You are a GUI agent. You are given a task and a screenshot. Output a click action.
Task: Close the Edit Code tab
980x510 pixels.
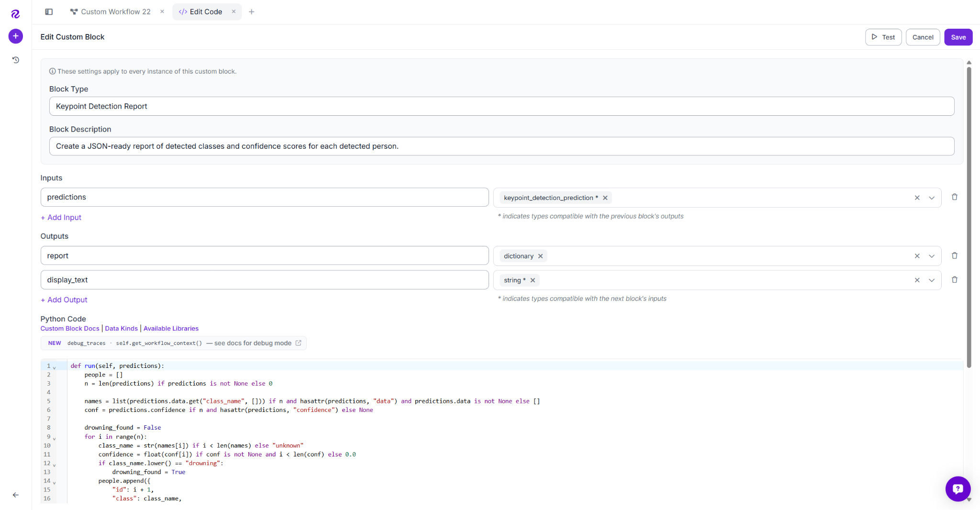click(234, 11)
